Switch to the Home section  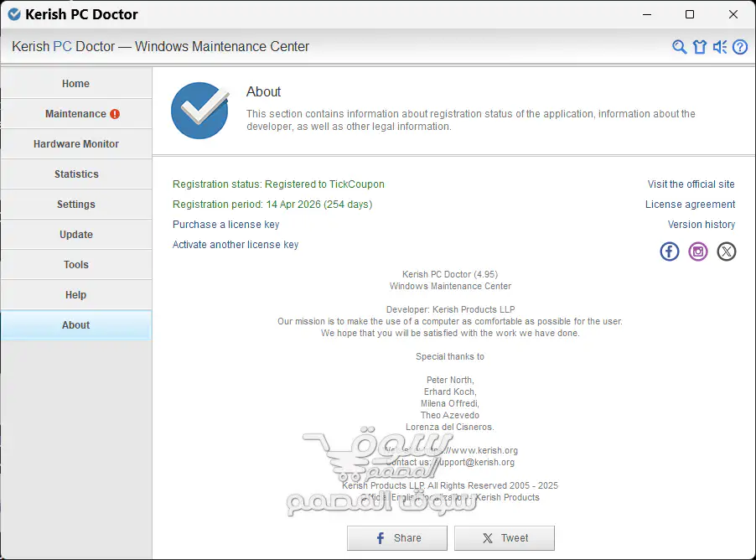pyautogui.click(x=75, y=83)
